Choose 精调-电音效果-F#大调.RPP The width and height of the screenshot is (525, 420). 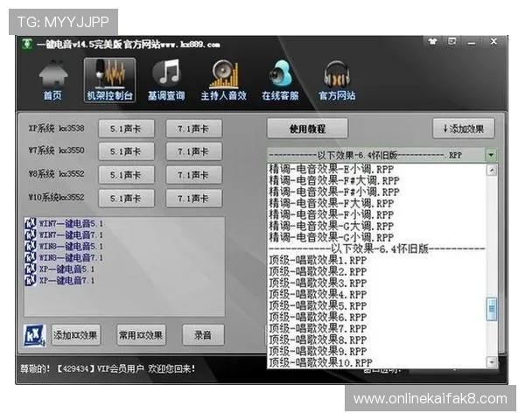pyautogui.click(x=376, y=181)
